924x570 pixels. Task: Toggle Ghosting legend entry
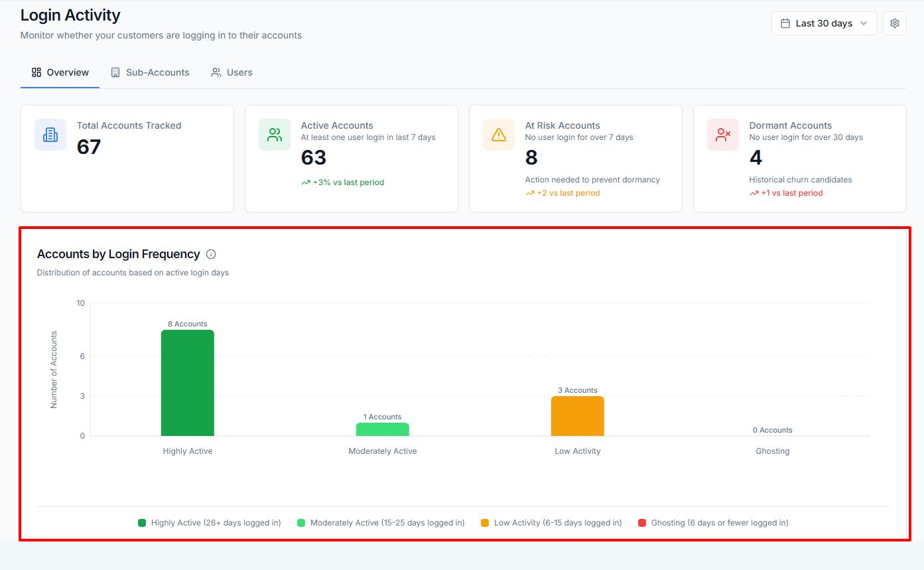click(x=713, y=523)
